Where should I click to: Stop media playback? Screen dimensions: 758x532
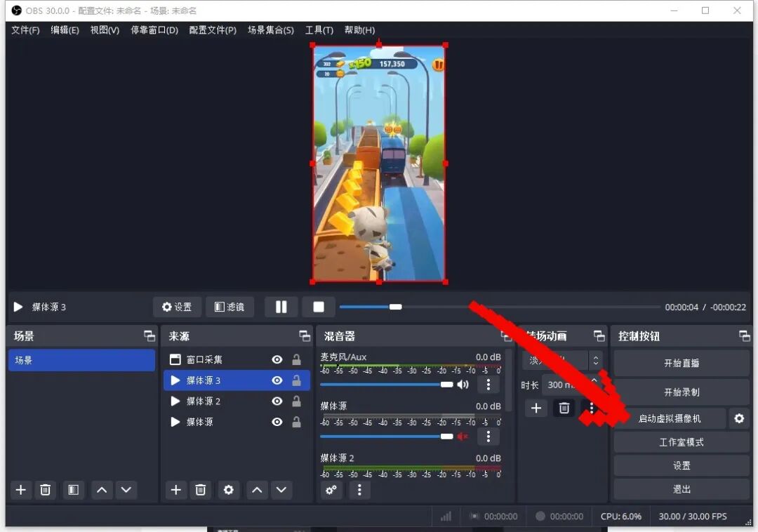[318, 307]
